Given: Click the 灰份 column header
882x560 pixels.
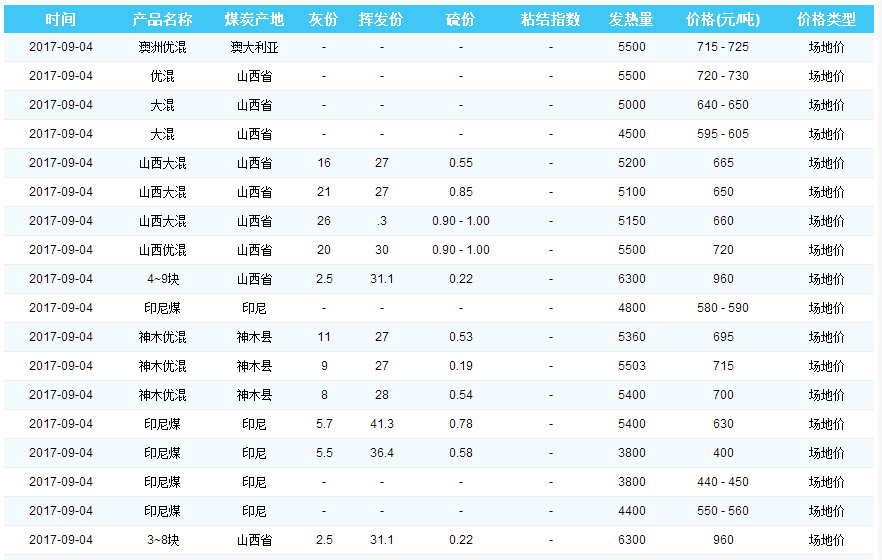Looking at the screenshot, I should (x=324, y=20).
